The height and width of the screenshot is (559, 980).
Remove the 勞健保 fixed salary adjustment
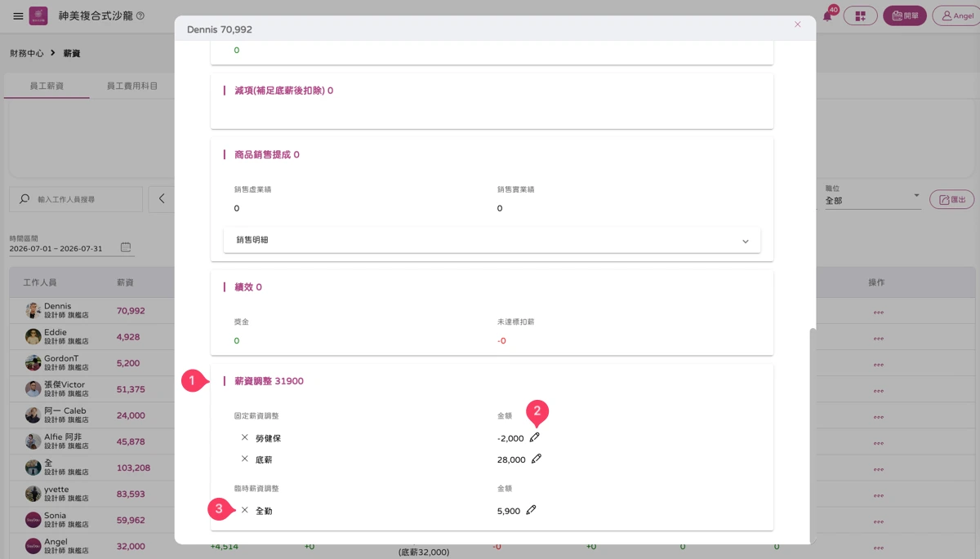[244, 437]
